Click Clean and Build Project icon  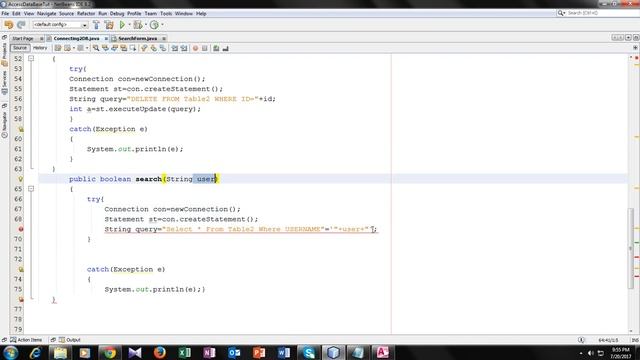point(109,25)
